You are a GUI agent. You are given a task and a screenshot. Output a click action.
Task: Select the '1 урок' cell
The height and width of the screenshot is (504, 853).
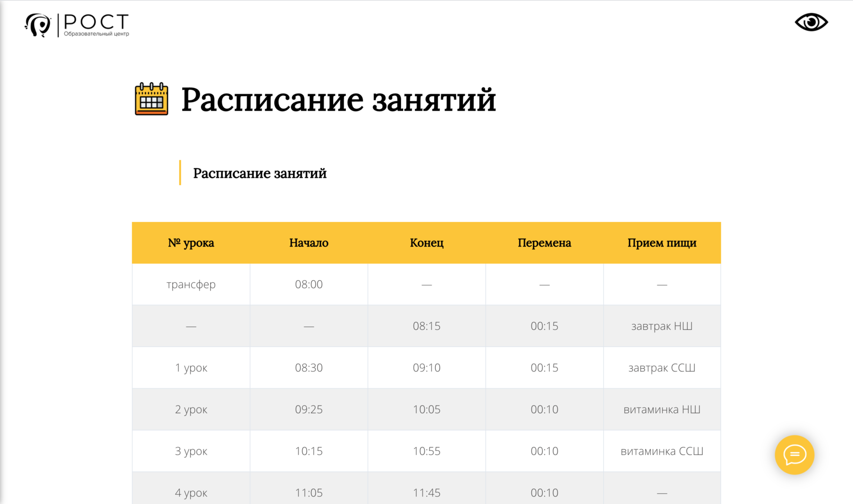pyautogui.click(x=191, y=367)
